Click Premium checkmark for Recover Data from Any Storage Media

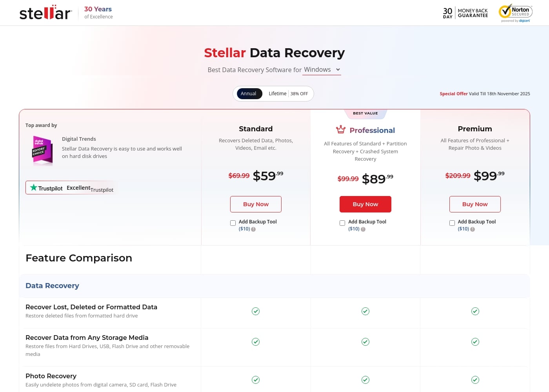click(x=475, y=342)
